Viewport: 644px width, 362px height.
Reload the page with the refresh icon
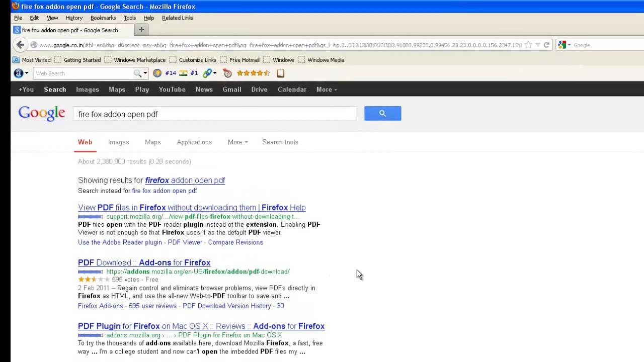(x=546, y=45)
